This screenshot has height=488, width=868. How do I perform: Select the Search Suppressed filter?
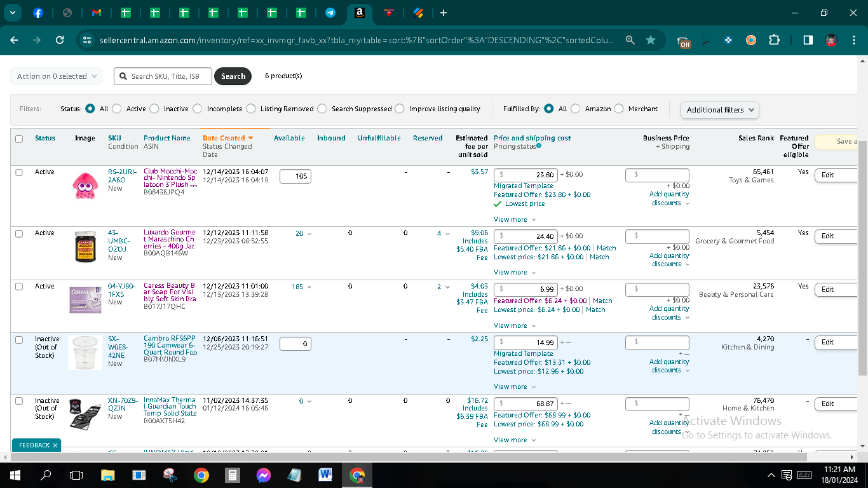pyautogui.click(x=322, y=109)
